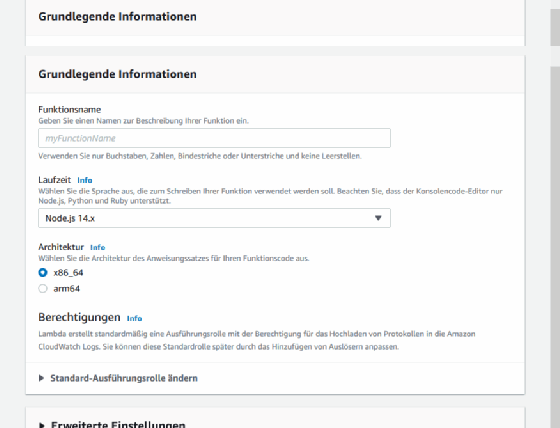Click the topmost Grundlegende Informationen header
The image size is (560, 428).
click(118, 17)
